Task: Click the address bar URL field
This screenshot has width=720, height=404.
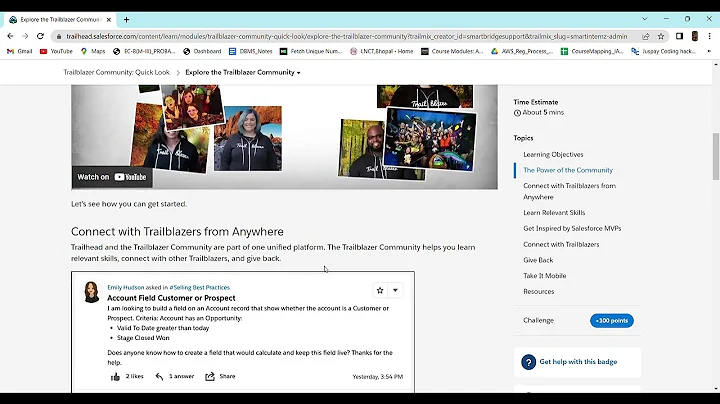Action: pos(347,36)
